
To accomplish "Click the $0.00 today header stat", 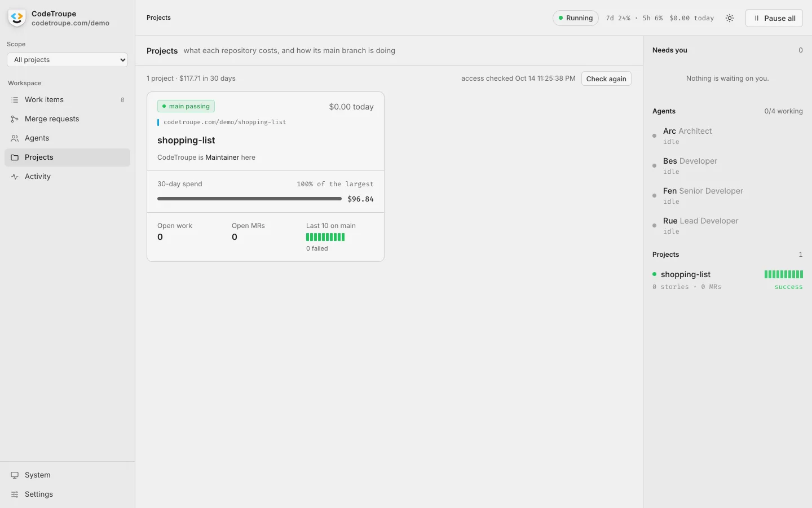I will (x=691, y=18).
